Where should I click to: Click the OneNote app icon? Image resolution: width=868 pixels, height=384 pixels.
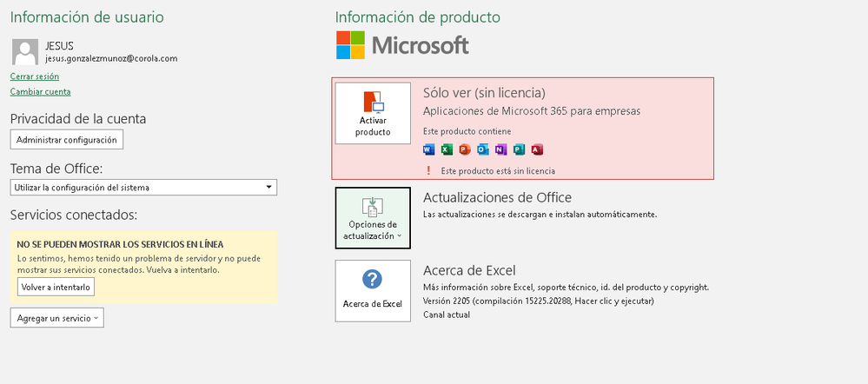[500, 149]
